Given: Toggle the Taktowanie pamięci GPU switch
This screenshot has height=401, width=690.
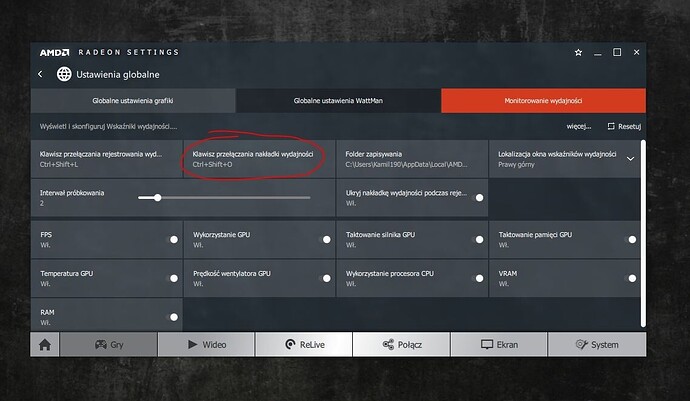Looking at the screenshot, I should coord(630,239).
